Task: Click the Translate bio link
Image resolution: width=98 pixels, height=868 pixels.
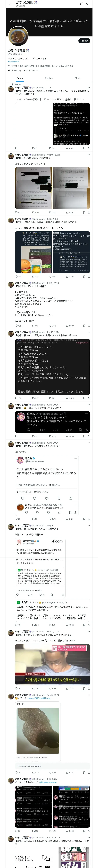Action: click(14, 62)
